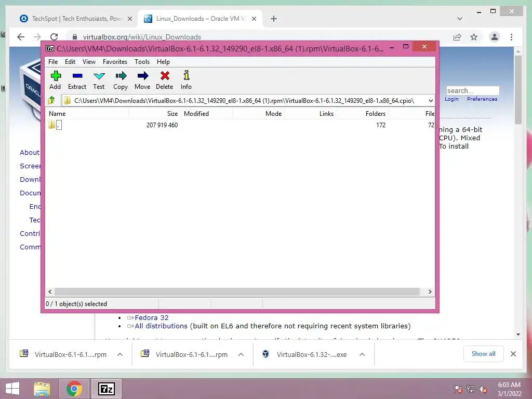The height and width of the screenshot is (399, 532).
Task: Click the muted volume tray icon
Action: point(483,389)
